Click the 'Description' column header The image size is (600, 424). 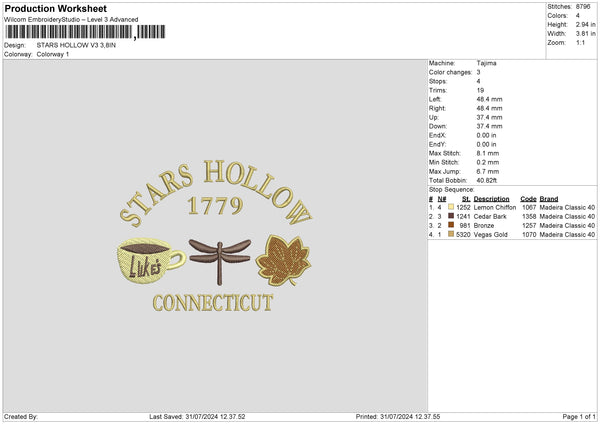click(x=491, y=199)
